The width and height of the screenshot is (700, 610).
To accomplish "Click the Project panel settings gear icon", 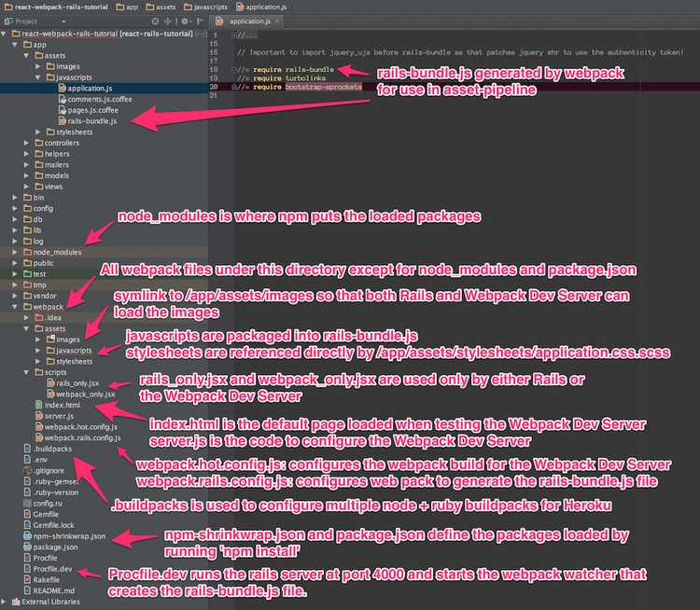I will pyautogui.click(x=186, y=20).
